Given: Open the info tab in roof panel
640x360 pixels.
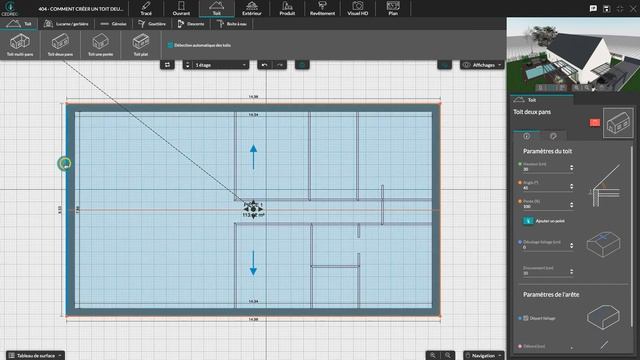Looking at the screenshot, I should (x=527, y=136).
